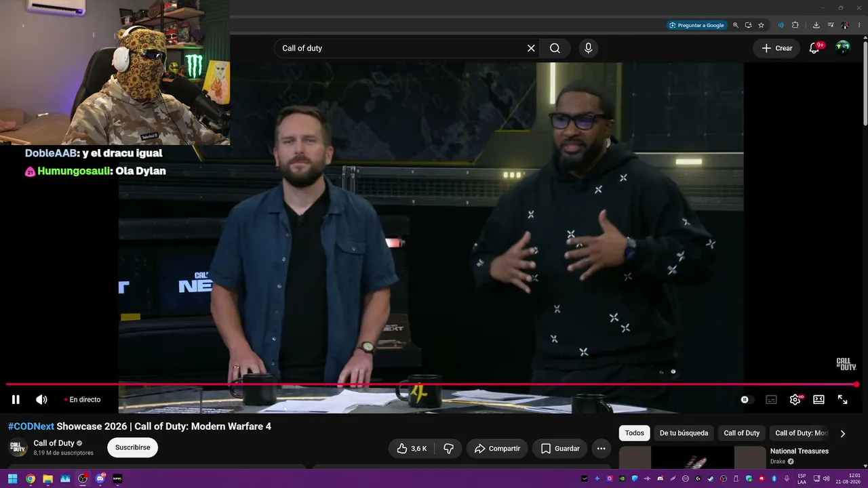
Task: Open the Photos app on the taskbar
Action: [x=65, y=479]
